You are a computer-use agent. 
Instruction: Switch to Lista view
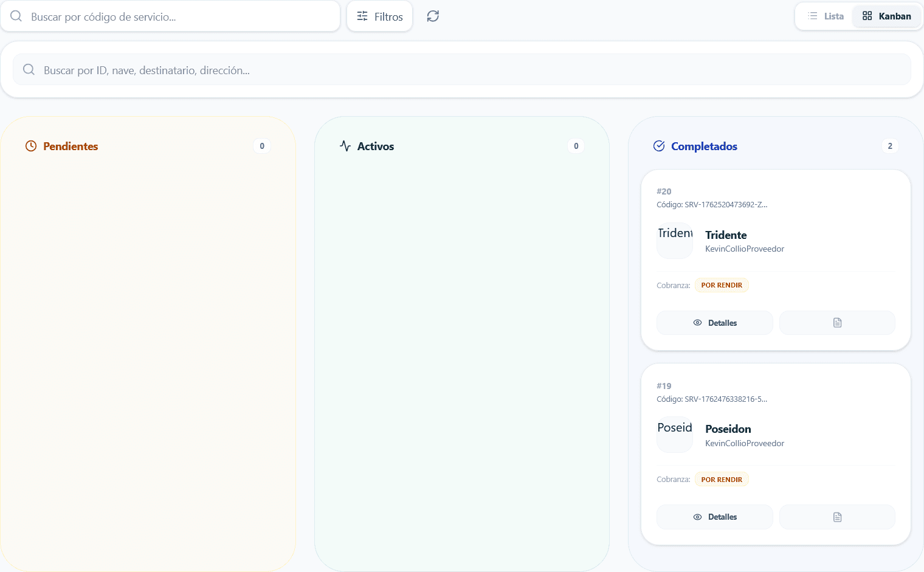(826, 16)
